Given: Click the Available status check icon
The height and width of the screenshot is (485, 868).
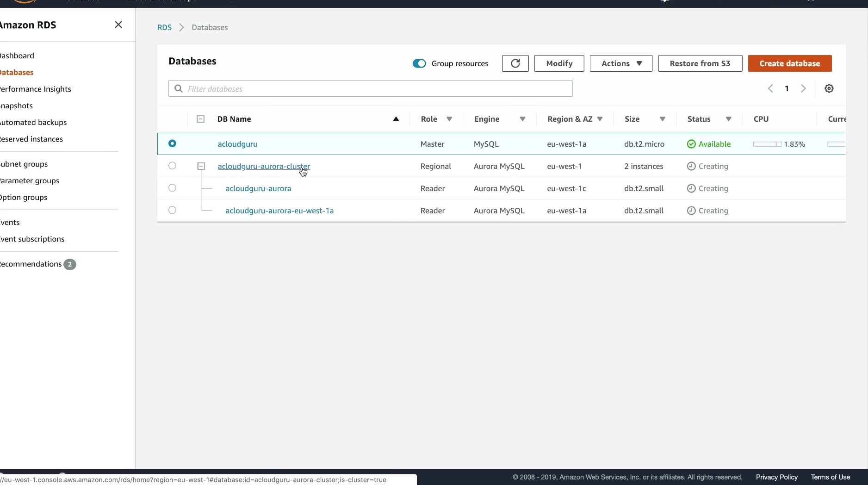Looking at the screenshot, I should coord(691,144).
